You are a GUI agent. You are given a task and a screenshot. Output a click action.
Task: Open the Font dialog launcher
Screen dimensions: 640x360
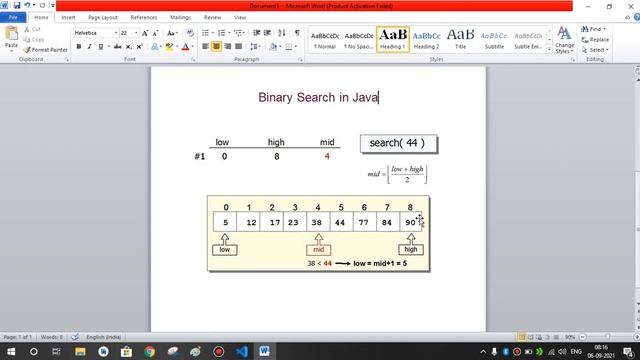click(193, 60)
